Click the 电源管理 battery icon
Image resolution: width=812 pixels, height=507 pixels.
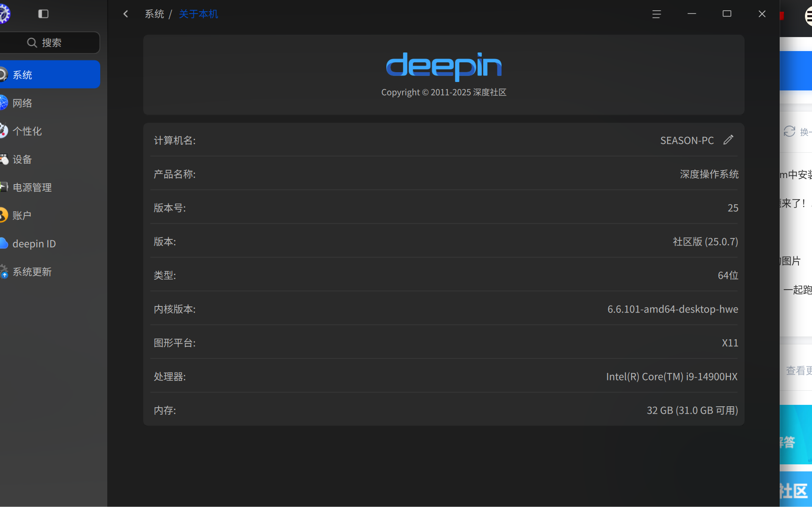coord(4,187)
